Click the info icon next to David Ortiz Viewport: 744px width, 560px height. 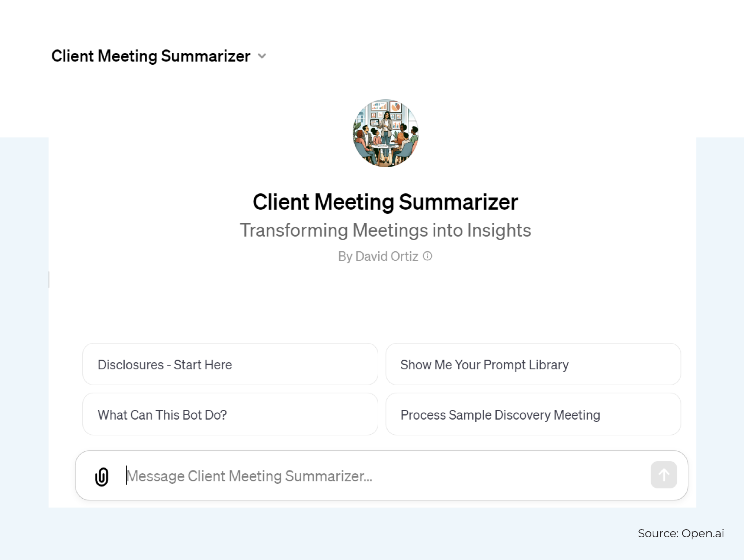pyautogui.click(x=429, y=256)
